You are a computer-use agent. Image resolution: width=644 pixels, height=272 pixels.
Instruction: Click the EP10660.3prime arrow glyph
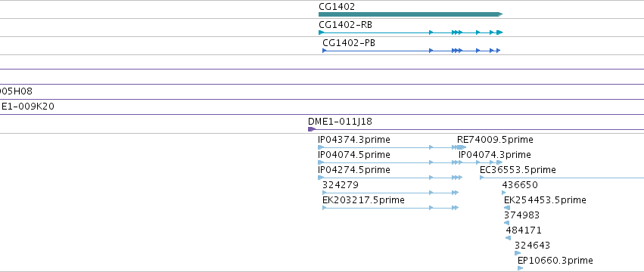pos(521,268)
